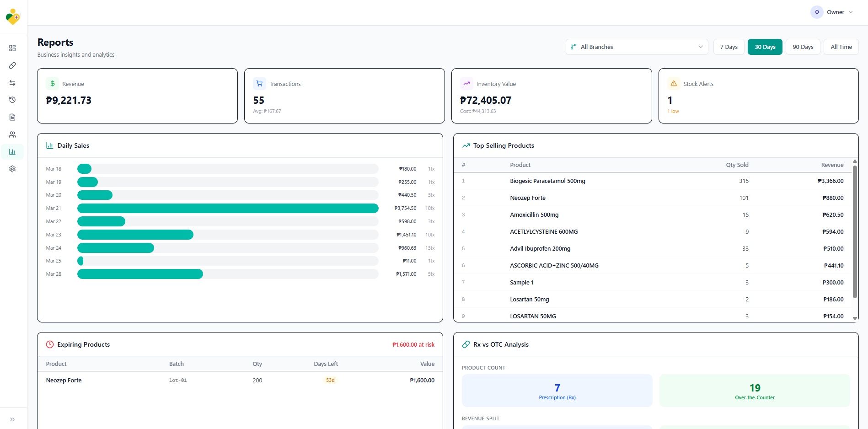The width and height of the screenshot is (868, 429).
Task: Click the bar chart reports sidebar icon
Action: (x=12, y=152)
